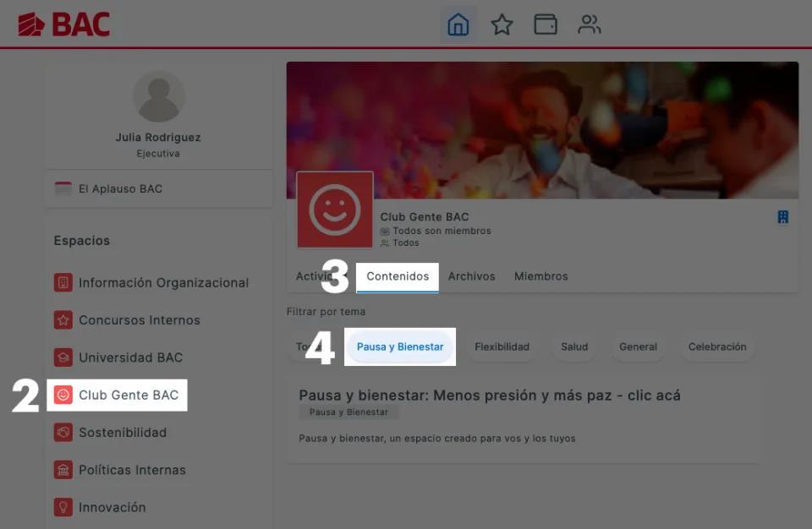Click the 'Espacios' section heading
The width and height of the screenshot is (812, 529).
coord(82,241)
